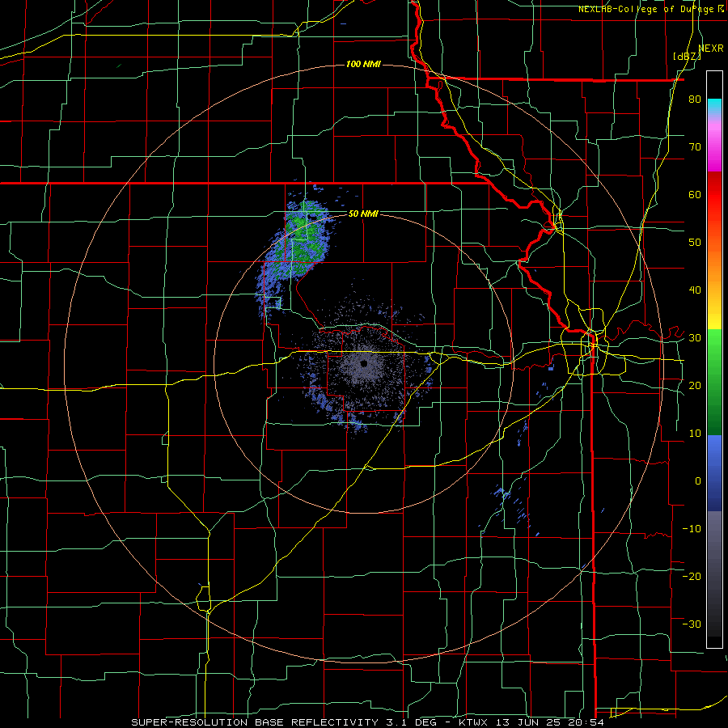Screen dimensions: 728x728
Task: Click the 30 dBZ scale value
Action: tap(695, 337)
